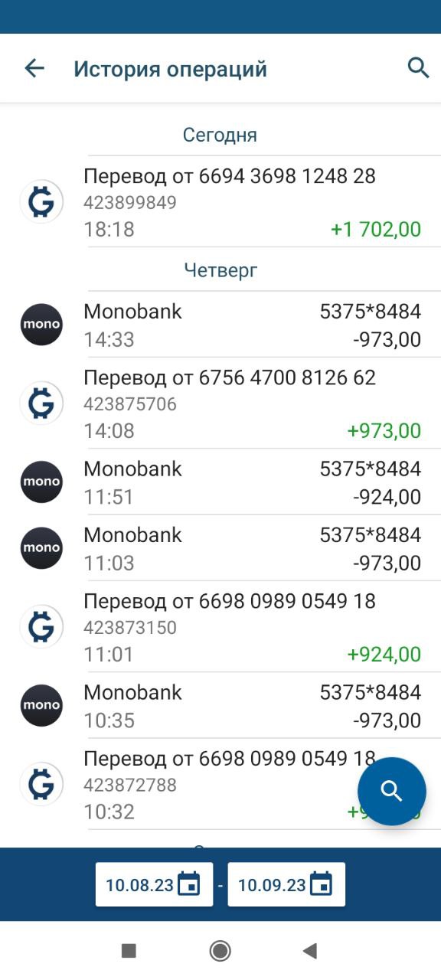
Task: Open the Monobank transaction at 11:03
Action: pyautogui.click(x=220, y=548)
